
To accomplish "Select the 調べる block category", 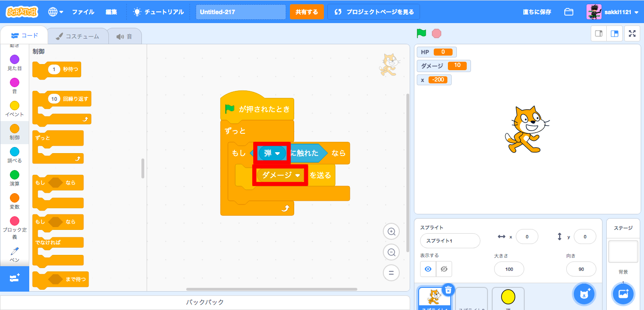I will coord(15,155).
